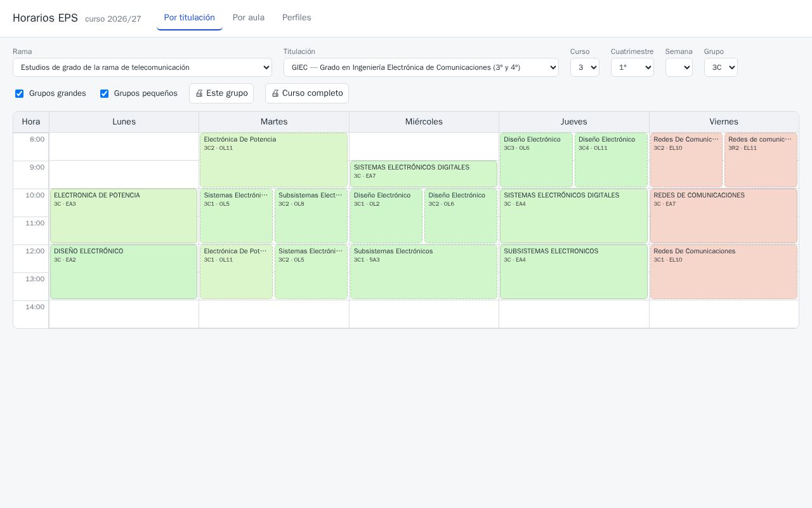Select Redes de comunicaciones 3R2 · EL11 block
Image resolution: width=812 pixels, height=508 pixels.
click(x=761, y=160)
